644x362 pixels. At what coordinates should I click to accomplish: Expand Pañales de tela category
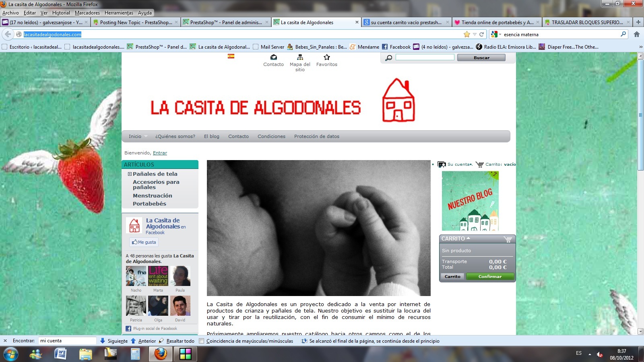pos(130,174)
